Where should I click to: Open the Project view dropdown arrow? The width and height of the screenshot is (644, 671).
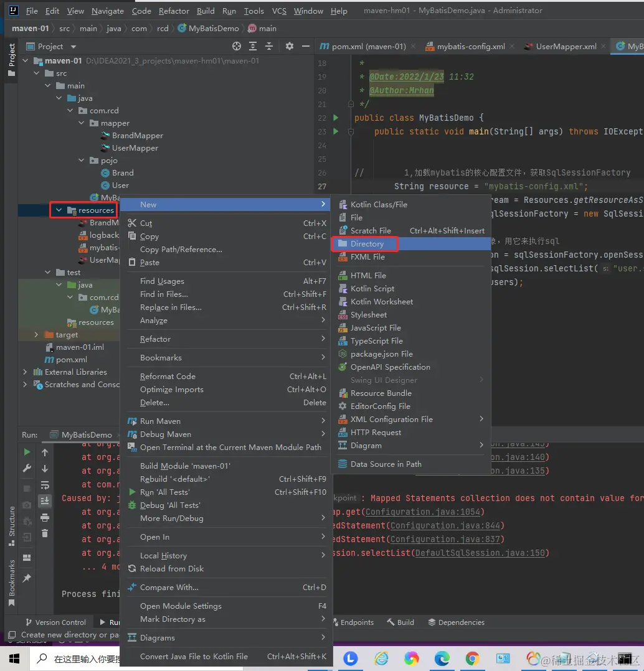pyautogui.click(x=73, y=47)
